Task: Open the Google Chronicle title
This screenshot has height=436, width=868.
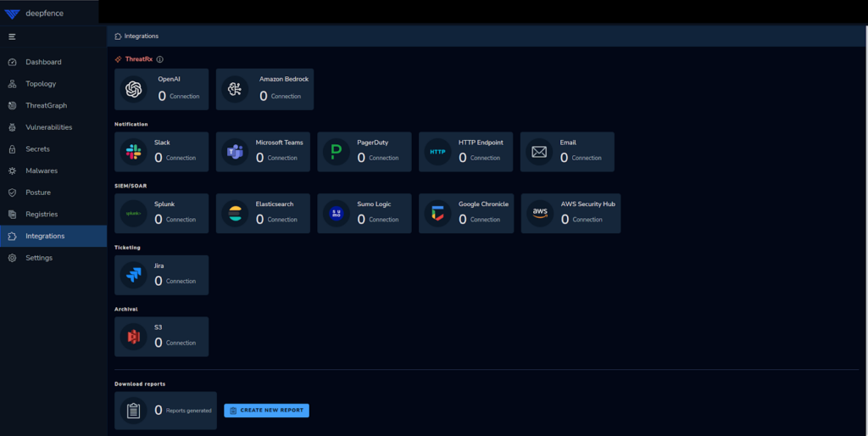Action: [x=483, y=204]
